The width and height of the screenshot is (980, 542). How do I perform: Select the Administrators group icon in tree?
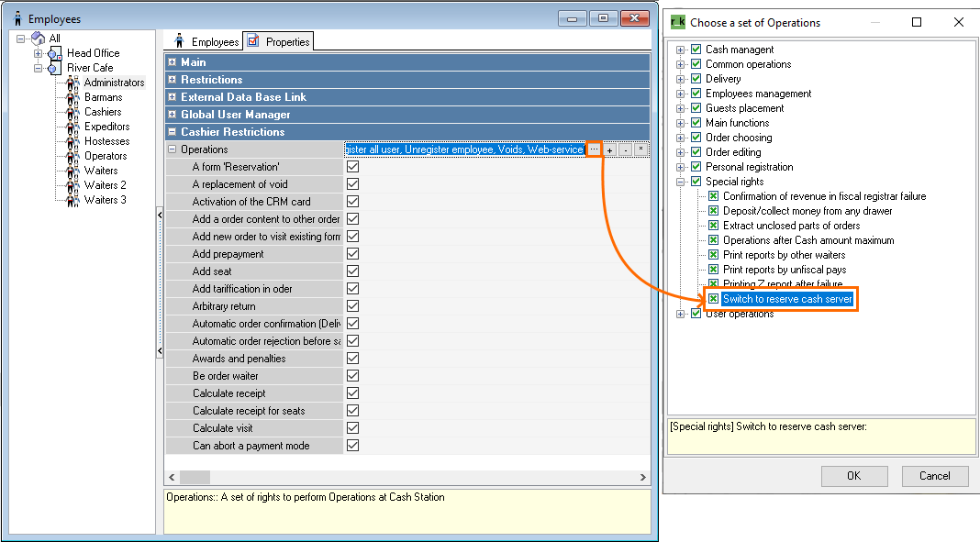pos(73,83)
